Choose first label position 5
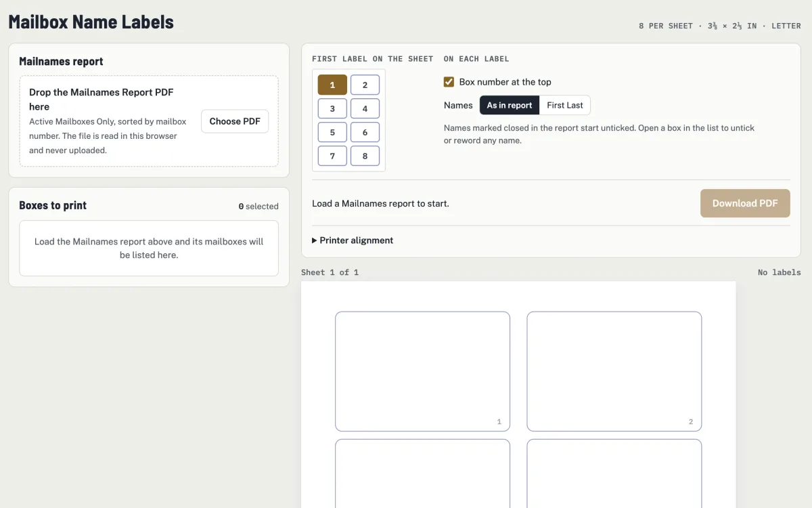812x508 pixels. pyautogui.click(x=332, y=132)
